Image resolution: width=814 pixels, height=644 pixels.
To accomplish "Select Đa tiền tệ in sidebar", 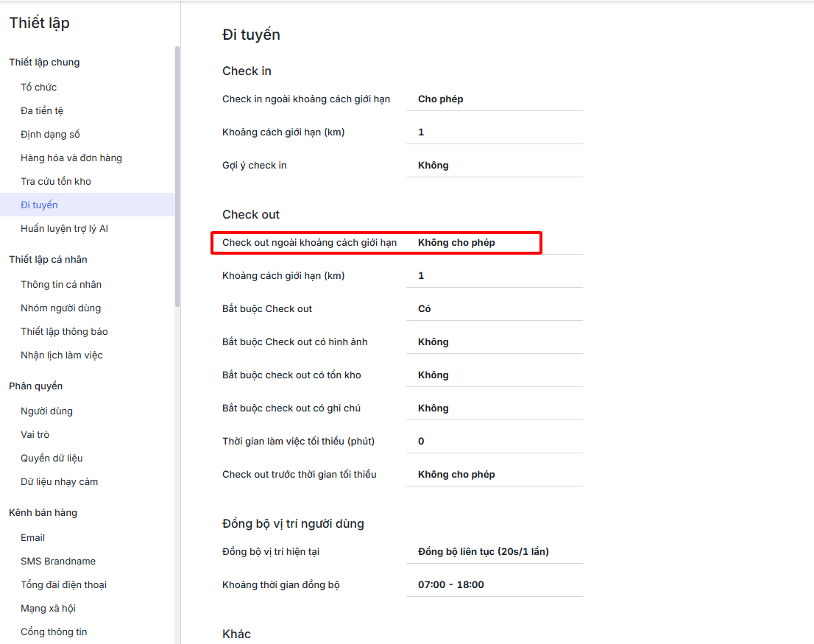I will [x=42, y=110].
